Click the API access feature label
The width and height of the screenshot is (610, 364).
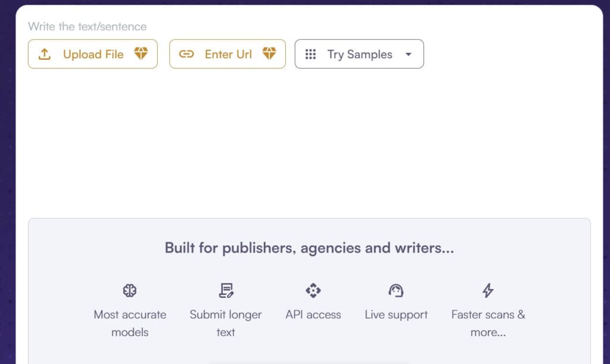[x=313, y=315]
